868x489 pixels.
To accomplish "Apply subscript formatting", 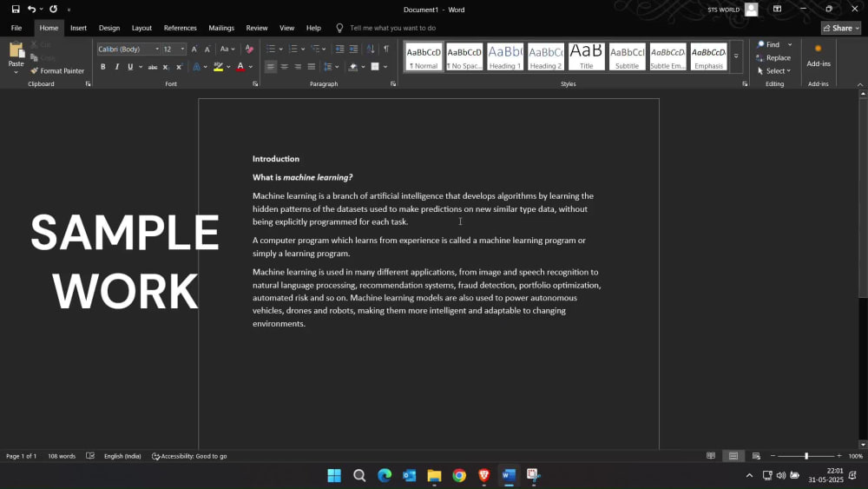I will coord(166,67).
